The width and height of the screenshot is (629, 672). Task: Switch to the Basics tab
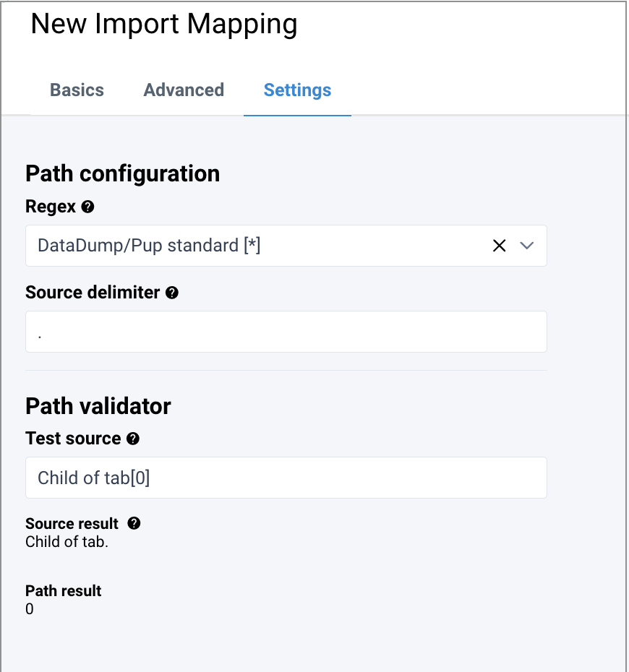tap(77, 90)
